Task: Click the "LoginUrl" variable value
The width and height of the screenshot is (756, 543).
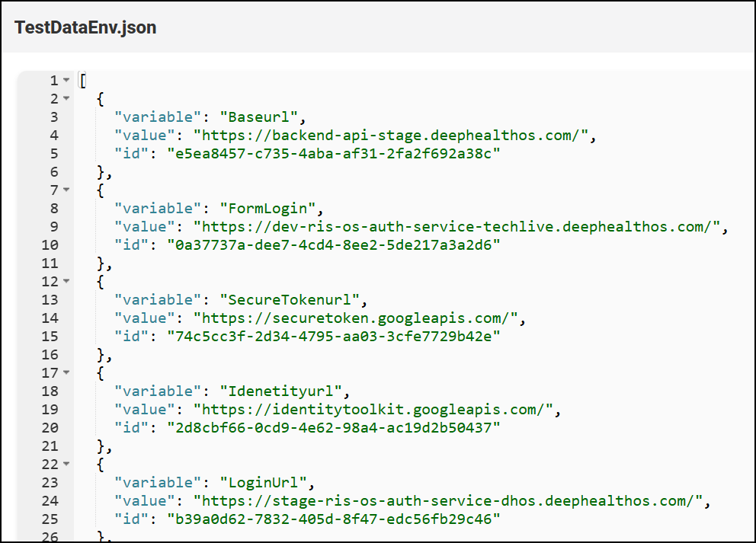Action: point(264,483)
